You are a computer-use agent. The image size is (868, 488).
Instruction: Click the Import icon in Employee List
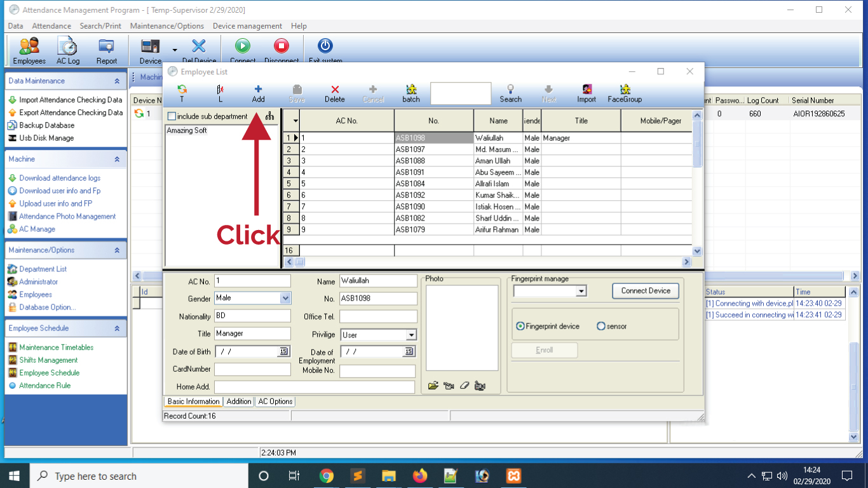587,90
